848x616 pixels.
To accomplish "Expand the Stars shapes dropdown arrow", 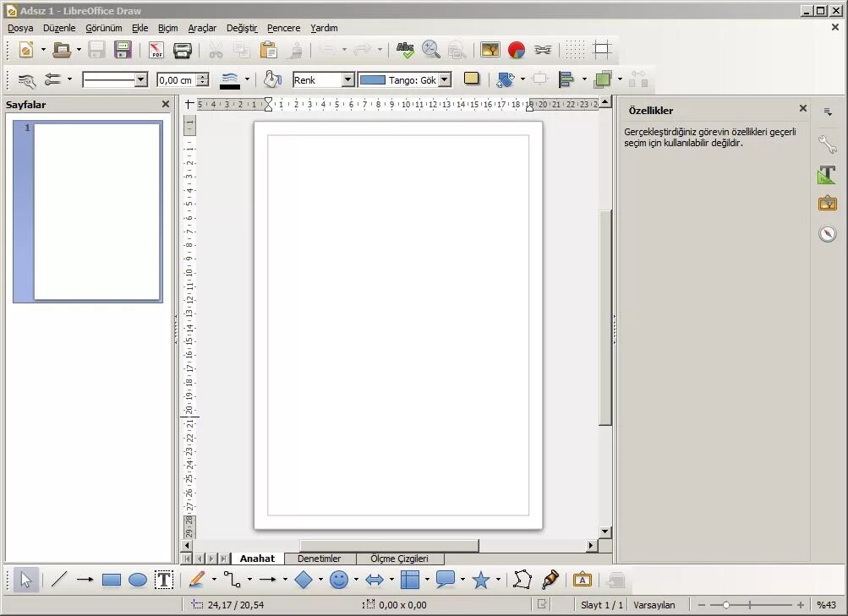I will 498,580.
